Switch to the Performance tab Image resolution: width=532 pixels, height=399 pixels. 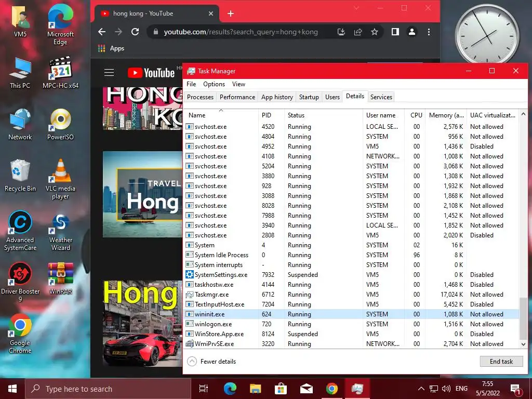[237, 97]
